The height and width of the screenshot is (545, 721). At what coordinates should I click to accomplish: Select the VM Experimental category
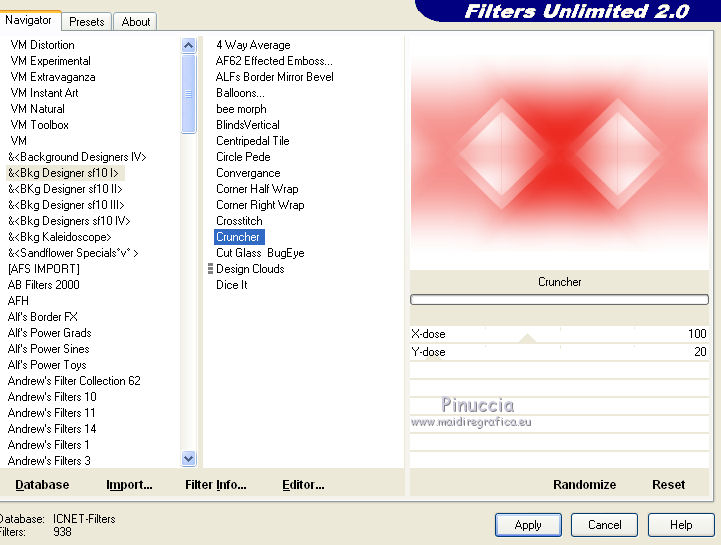(x=51, y=61)
